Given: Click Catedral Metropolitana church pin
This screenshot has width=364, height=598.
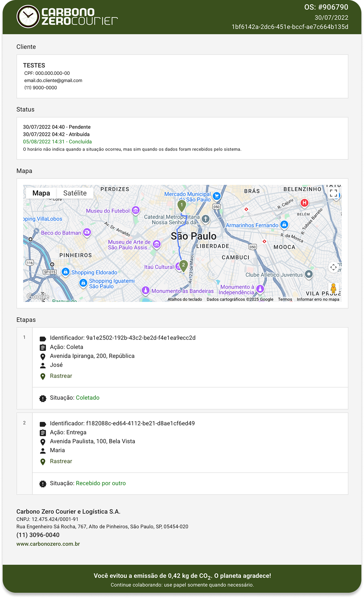Looking at the screenshot, I should point(206,219).
